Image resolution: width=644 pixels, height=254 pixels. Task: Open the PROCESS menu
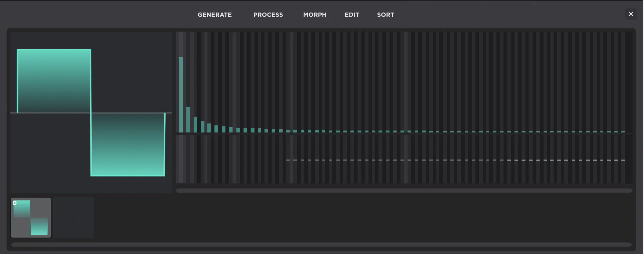[268, 15]
